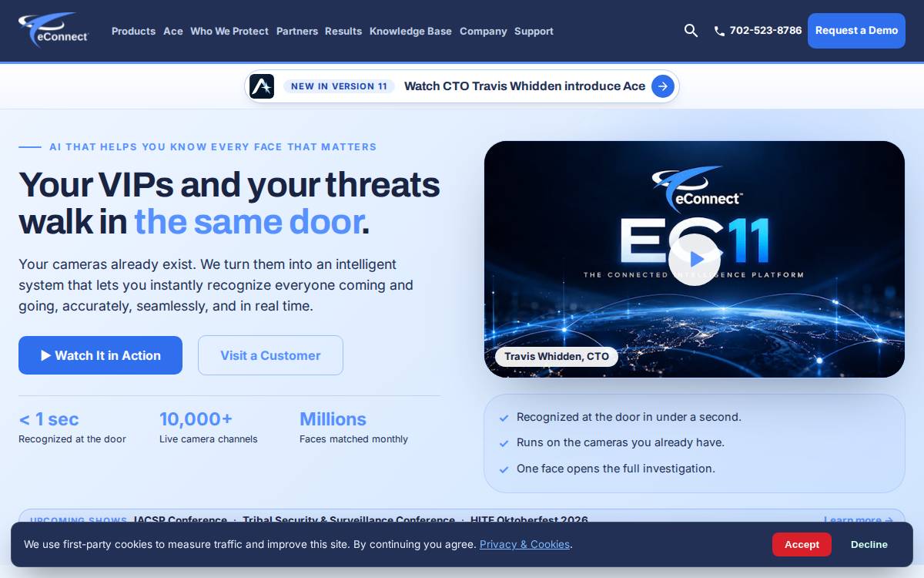Click the Travis Whidden, CTO label
Image resolution: width=924 pixels, height=578 pixels.
tap(557, 356)
